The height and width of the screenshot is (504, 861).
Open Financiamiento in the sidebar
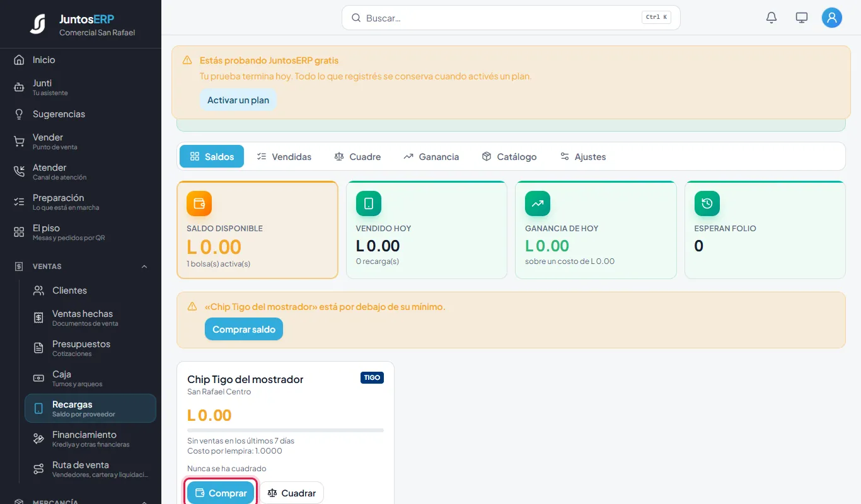90,438
